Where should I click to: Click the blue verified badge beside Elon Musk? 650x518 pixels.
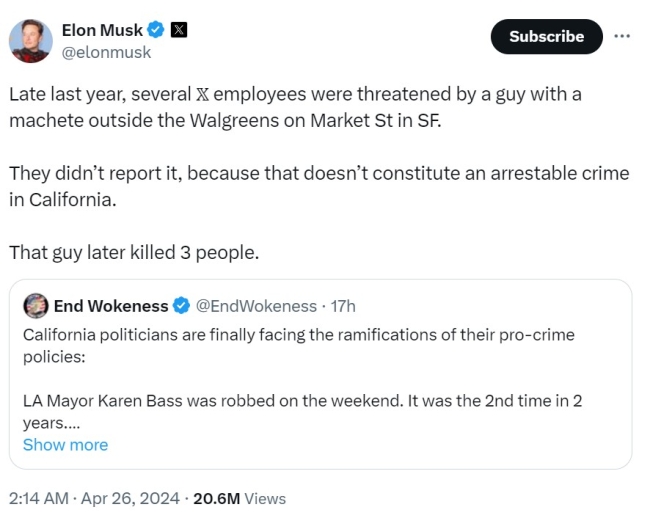tap(156, 30)
